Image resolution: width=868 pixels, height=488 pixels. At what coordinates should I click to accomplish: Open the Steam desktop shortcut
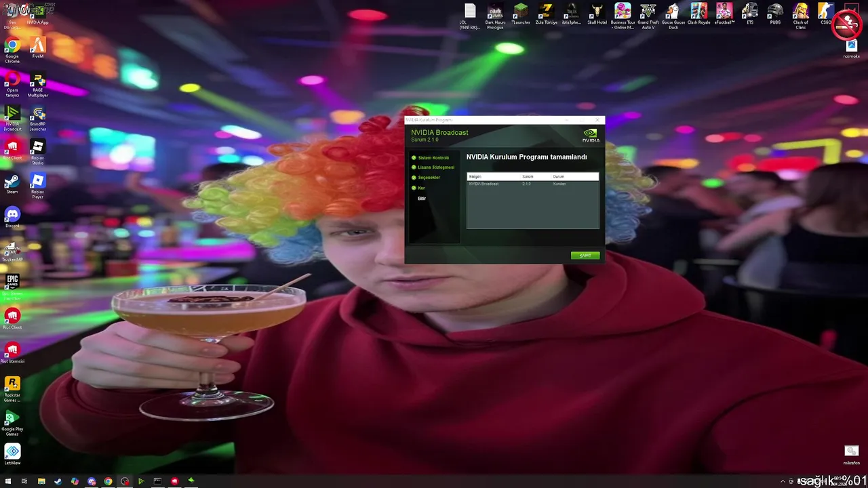point(12,184)
